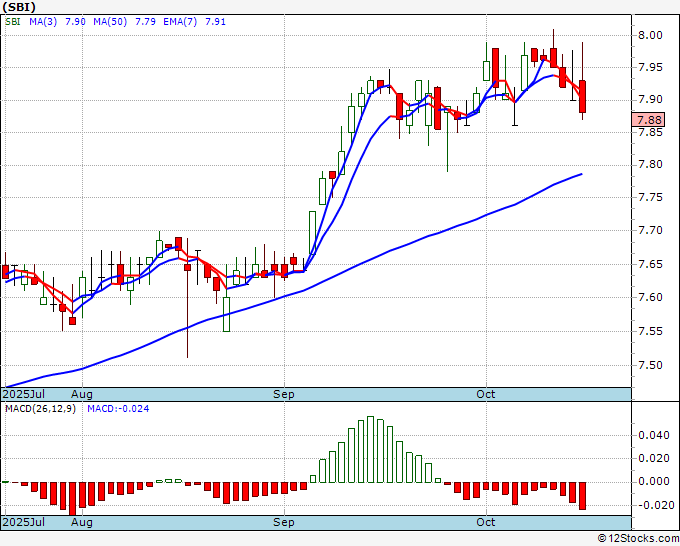
Task: Click the last red MACD histogram bar
Action: tap(582, 496)
